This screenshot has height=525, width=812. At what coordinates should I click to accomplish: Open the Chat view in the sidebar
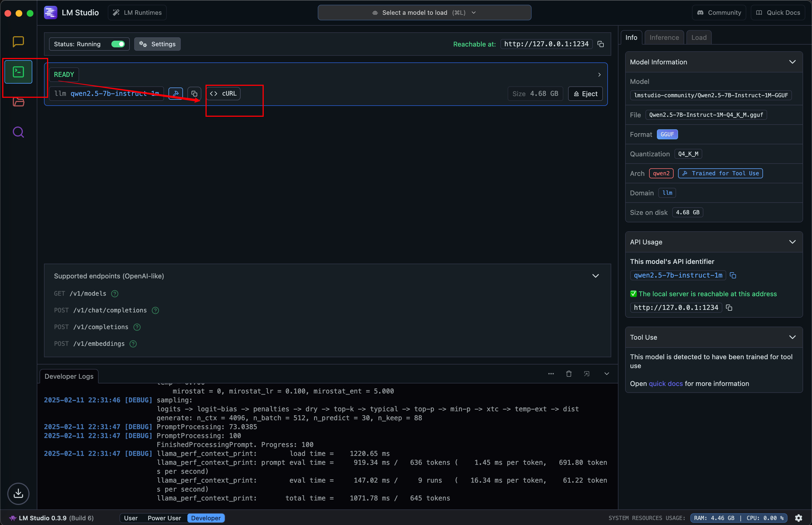(18, 42)
